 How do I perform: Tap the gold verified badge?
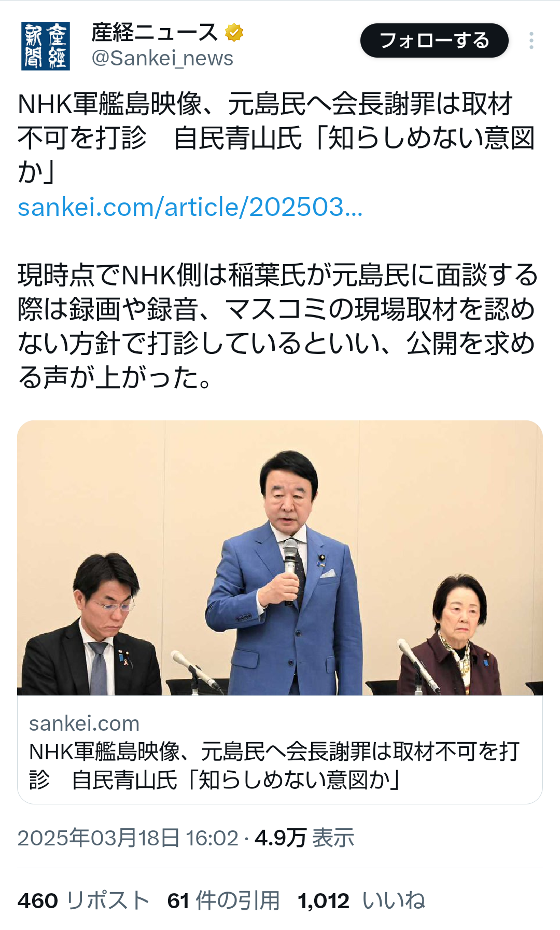tap(234, 33)
